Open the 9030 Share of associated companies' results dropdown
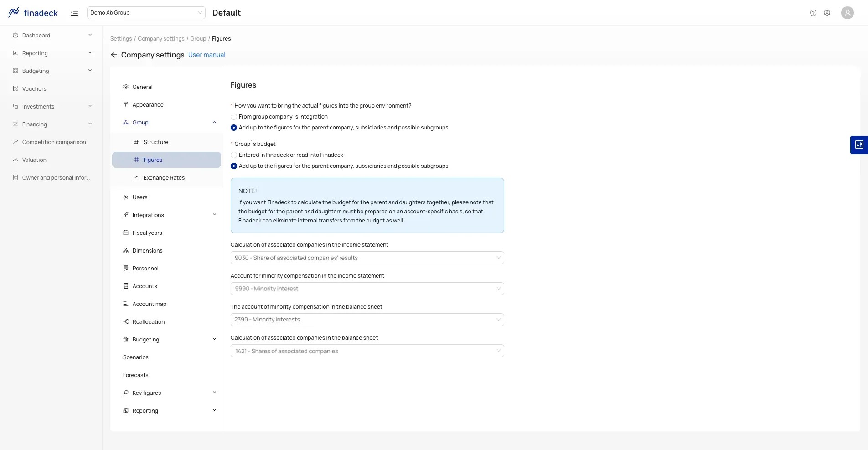Image resolution: width=868 pixels, height=450 pixels. tap(367, 258)
